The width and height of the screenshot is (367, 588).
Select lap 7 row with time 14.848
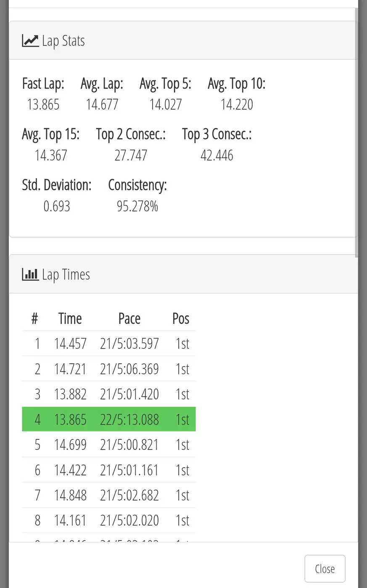pyautogui.click(x=109, y=495)
